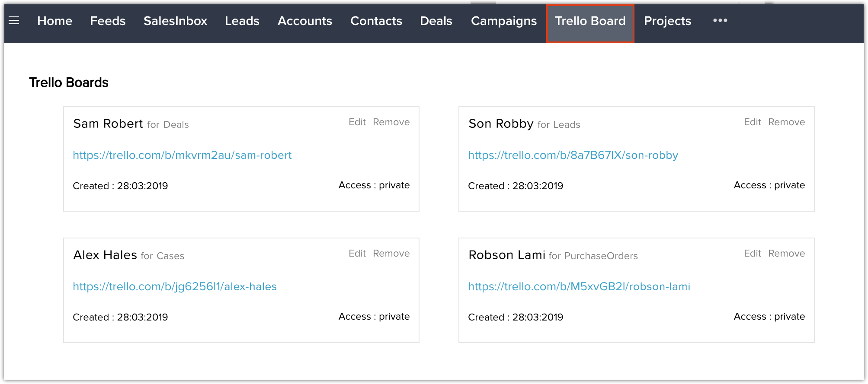Open the Accounts module tab

point(305,21)
